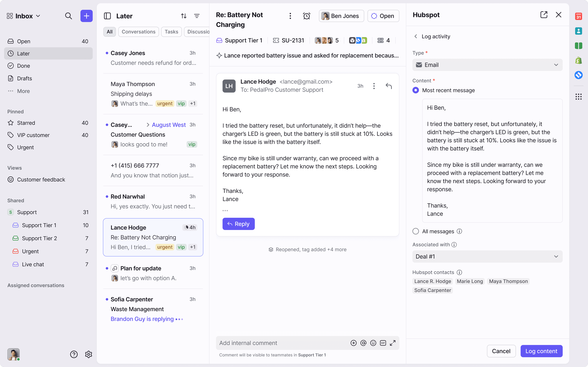The width and height of the screenshot is (588, 367).
Task: Switch to the Conversations tab
Action: click(x=138, y=32)
